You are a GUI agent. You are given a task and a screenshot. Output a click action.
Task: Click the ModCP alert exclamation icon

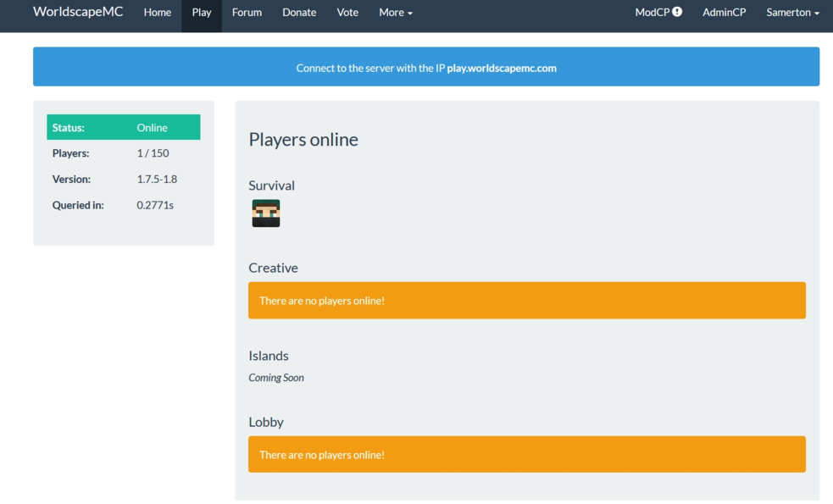click(677, 12)
